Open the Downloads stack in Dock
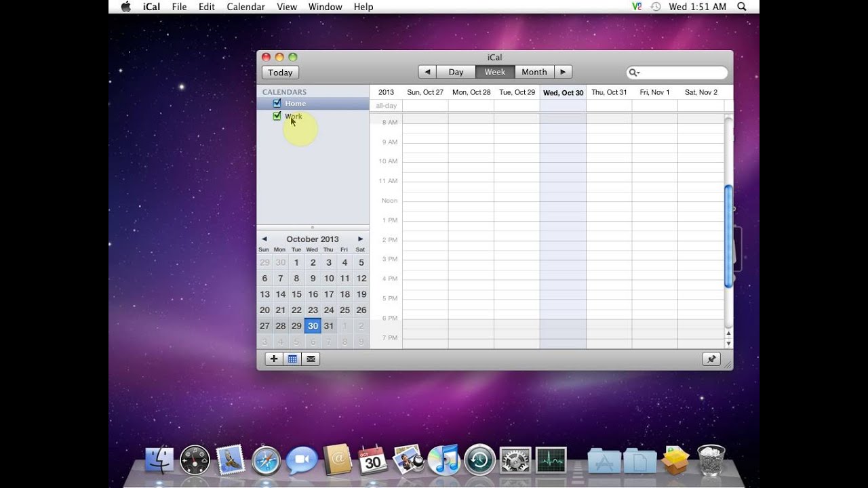 (x=675, y=460)
